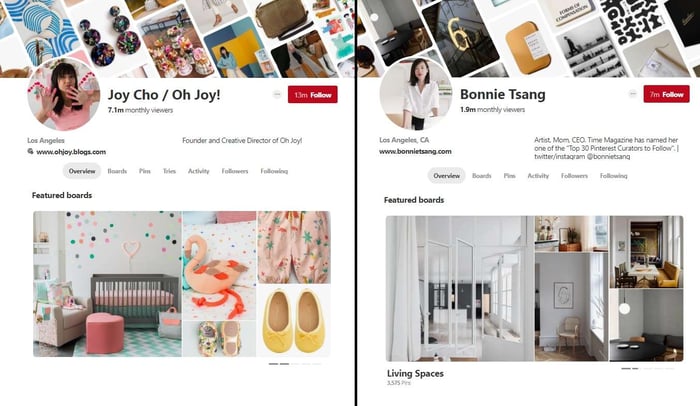Viewport: 700px width, 406px height.
Task: Visit the www.bonnietsang.com link
Action: tap(415, 151)
